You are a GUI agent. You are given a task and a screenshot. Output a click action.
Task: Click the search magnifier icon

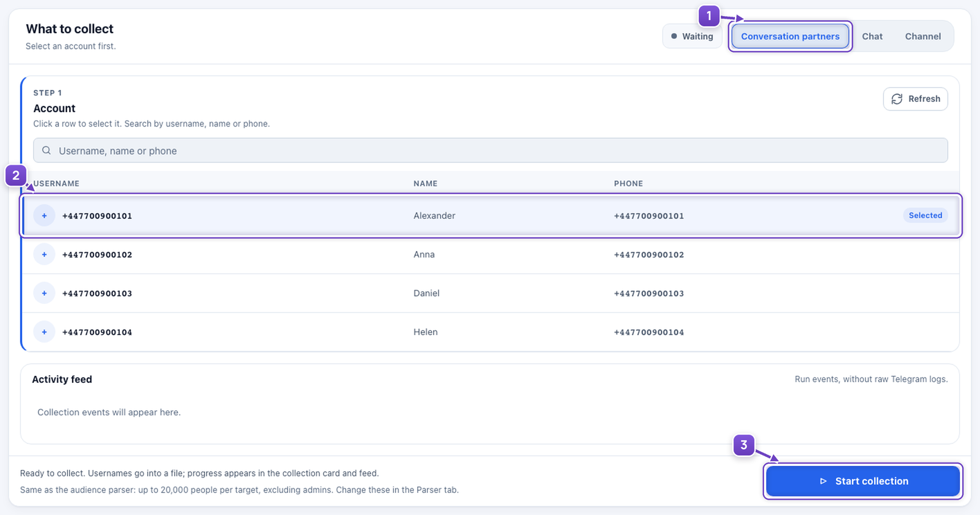46,150
